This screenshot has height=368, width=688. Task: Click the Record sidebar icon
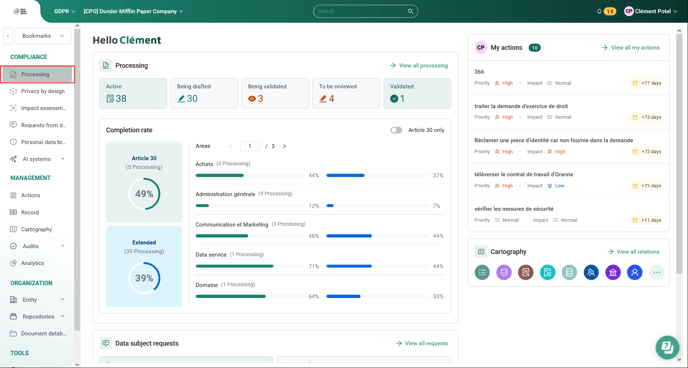point(13,212)
